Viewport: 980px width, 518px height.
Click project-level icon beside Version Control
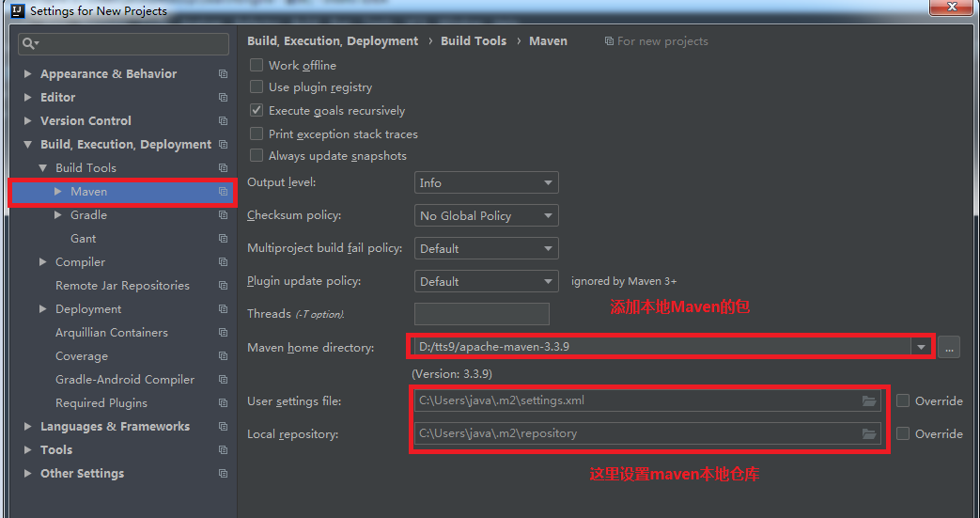click(x=223, y=120)
